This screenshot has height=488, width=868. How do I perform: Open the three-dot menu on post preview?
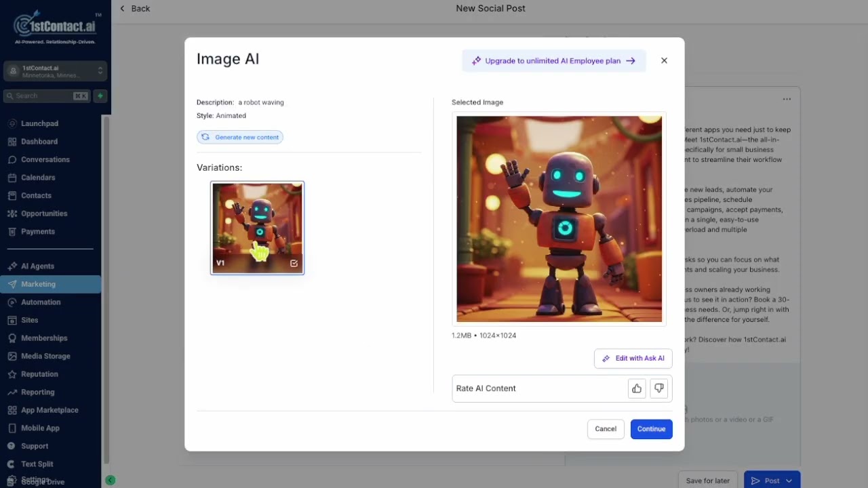[787, 100]
